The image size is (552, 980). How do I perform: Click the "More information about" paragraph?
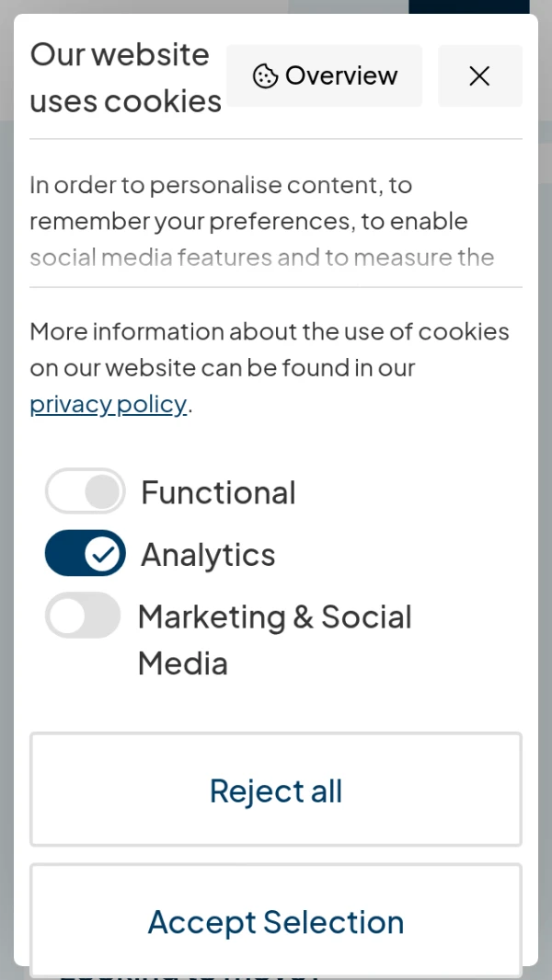pyautogui.click(x=269, y=350)
